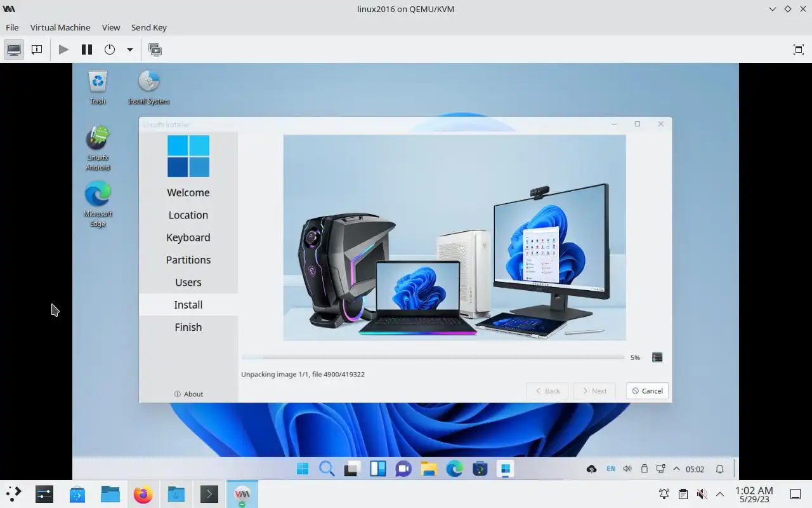Open the installer About button
812x508 pixels.
pyautogui.click(x=188, y=394)
